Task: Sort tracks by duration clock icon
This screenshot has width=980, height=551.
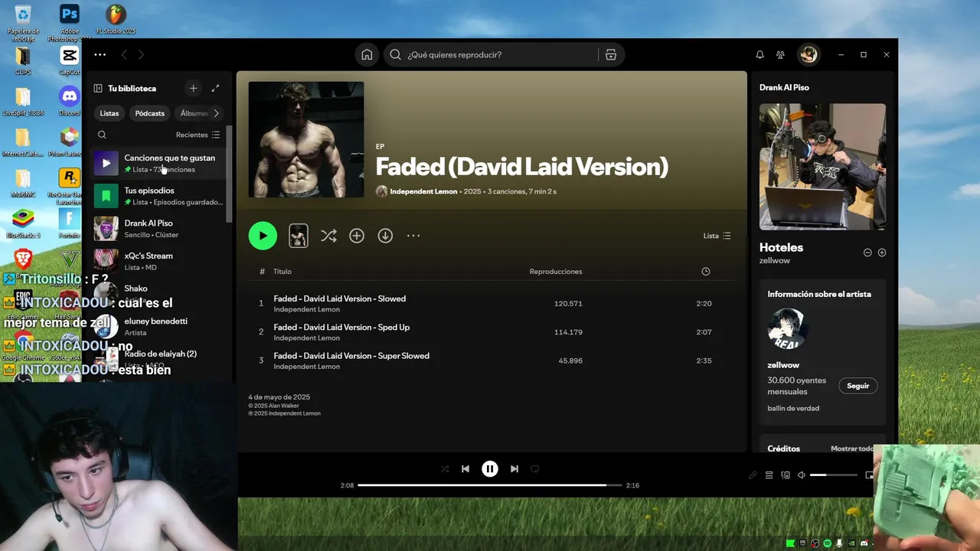Action: (706, 272)
